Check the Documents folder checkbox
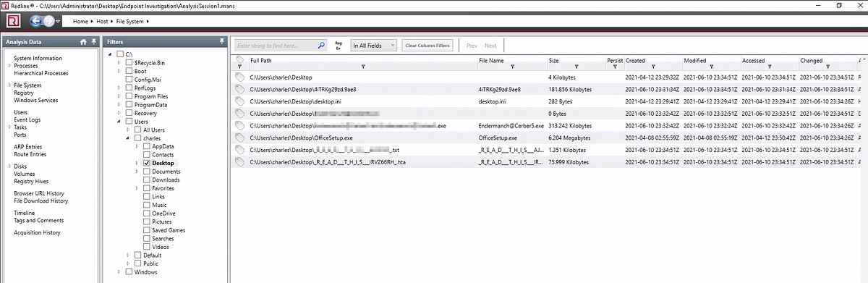Screen dimensions: 868x283 [x=146, y=172]
